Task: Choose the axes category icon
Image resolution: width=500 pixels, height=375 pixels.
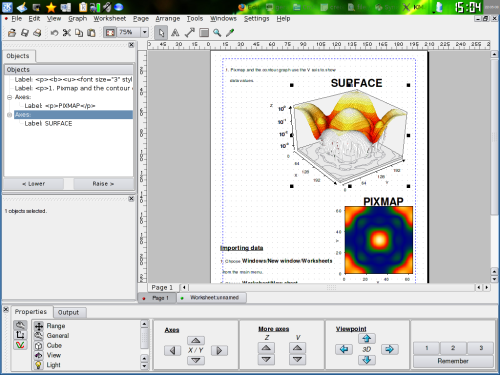Action: tap(20, 335)
